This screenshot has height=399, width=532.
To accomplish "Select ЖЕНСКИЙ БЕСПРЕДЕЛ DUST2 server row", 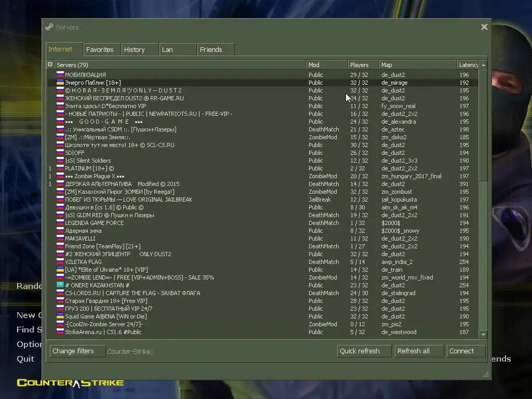I will click(x=262, y=98).
